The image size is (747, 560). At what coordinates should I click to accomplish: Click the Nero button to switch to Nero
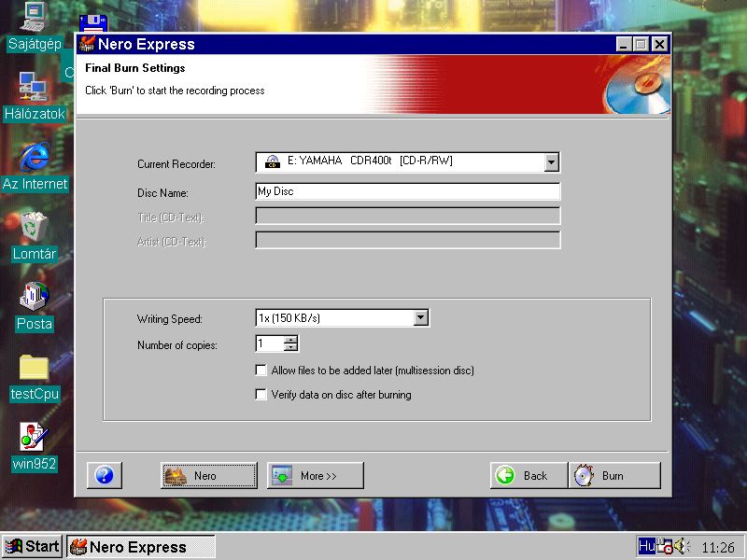point(209,475)
